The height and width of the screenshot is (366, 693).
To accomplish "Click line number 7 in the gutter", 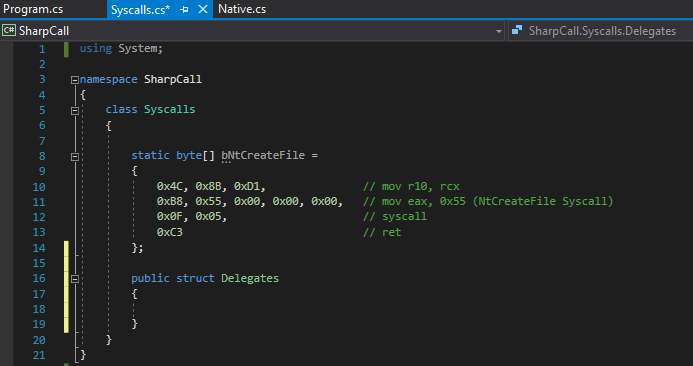I will pos(42,141).
